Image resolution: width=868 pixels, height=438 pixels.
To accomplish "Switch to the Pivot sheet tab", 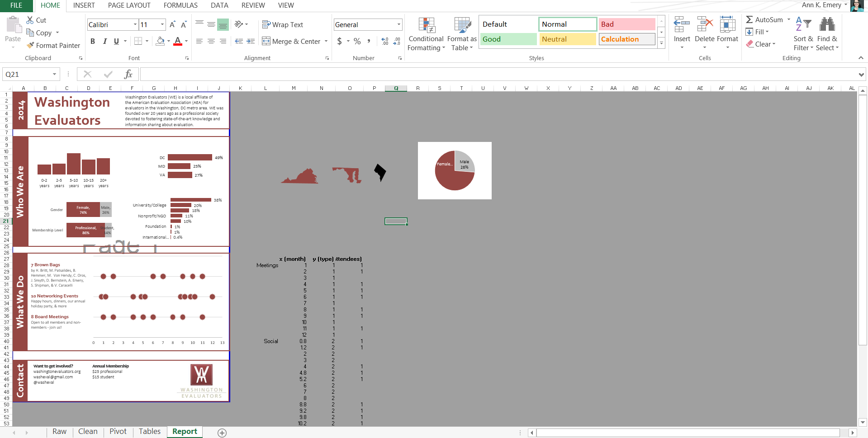I will click(118, 432).
